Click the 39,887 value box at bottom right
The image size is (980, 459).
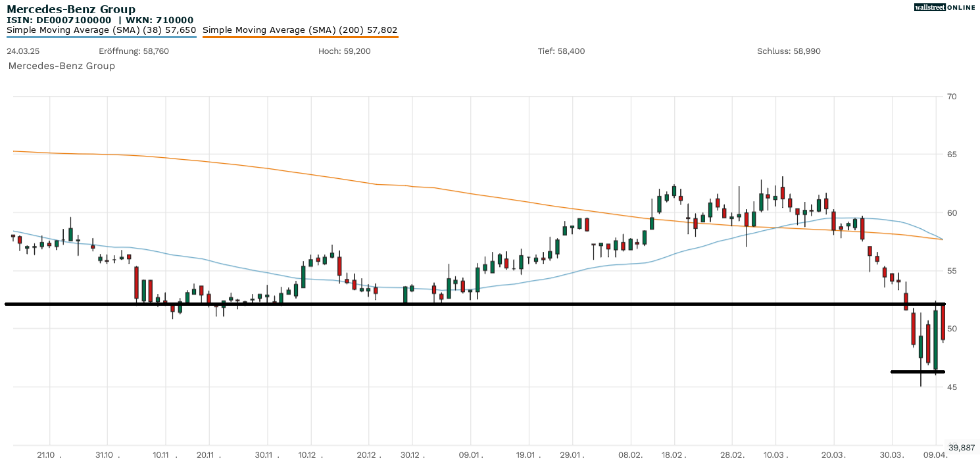point(963,447)
